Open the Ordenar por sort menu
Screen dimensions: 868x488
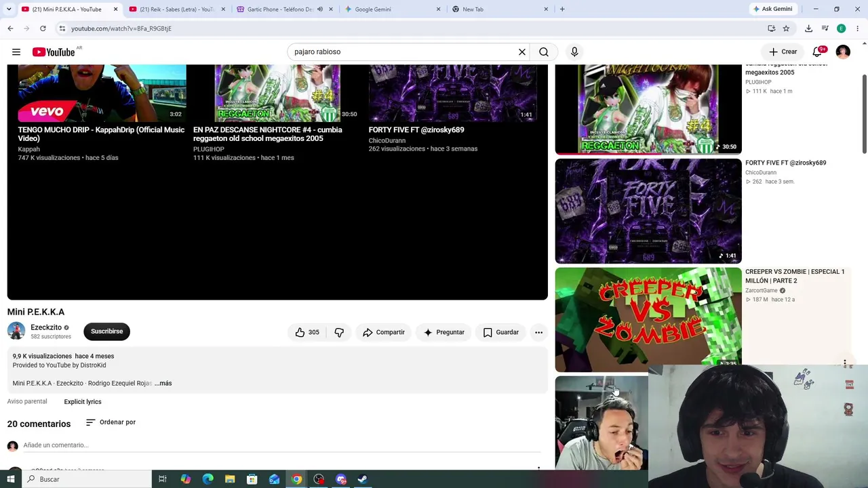coord(111,422)
